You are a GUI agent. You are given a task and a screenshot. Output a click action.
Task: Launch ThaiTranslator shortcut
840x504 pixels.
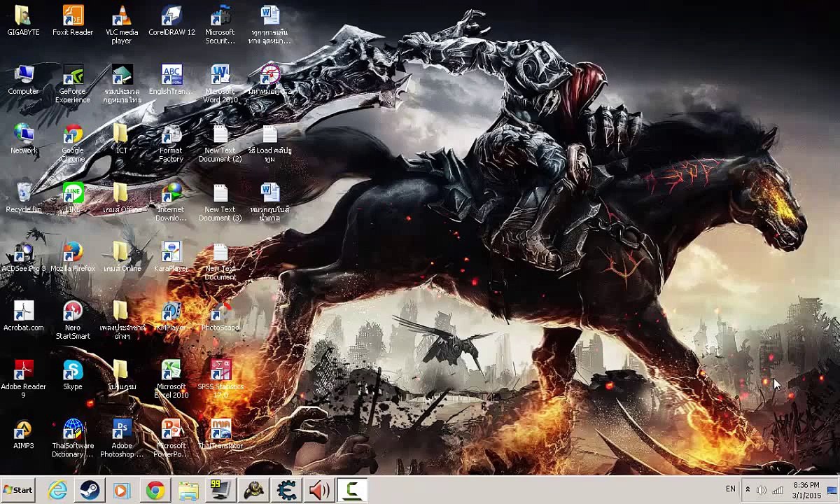click(x=220, y=433)
